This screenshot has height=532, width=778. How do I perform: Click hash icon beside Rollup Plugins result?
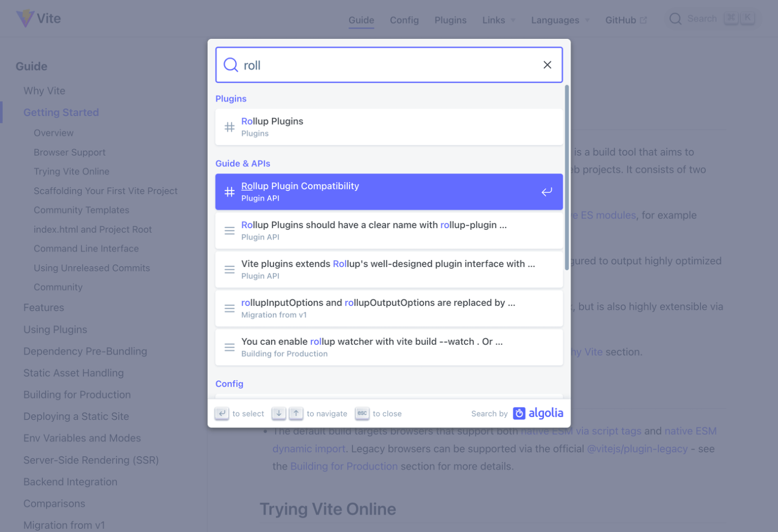230,127
